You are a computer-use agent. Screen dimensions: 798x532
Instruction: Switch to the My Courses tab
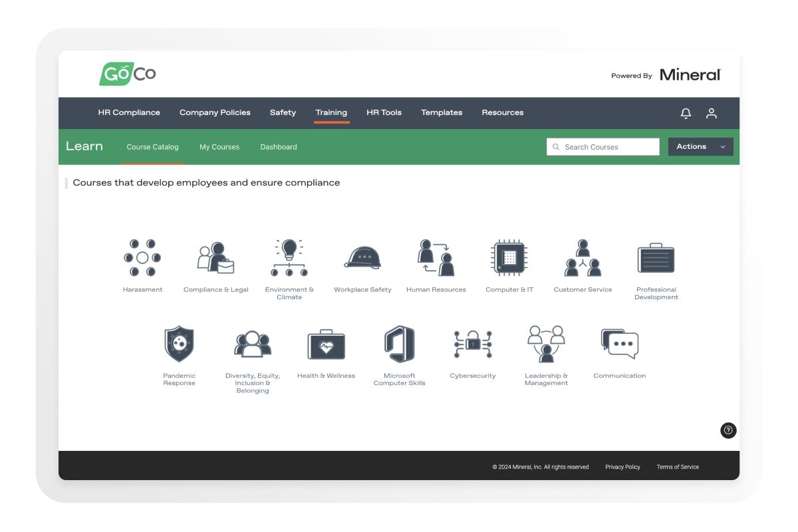(x=219, y=146)
